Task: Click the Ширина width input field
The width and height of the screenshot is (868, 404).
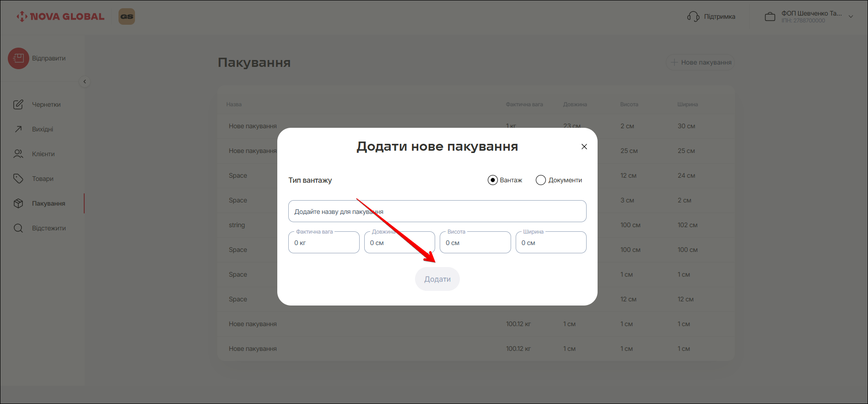Action: (550, 243)
